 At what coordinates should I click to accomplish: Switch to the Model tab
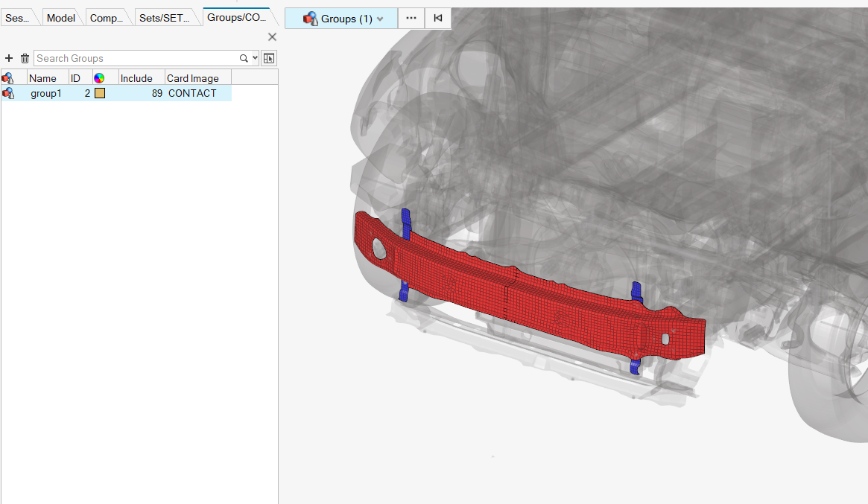point(61,18)
